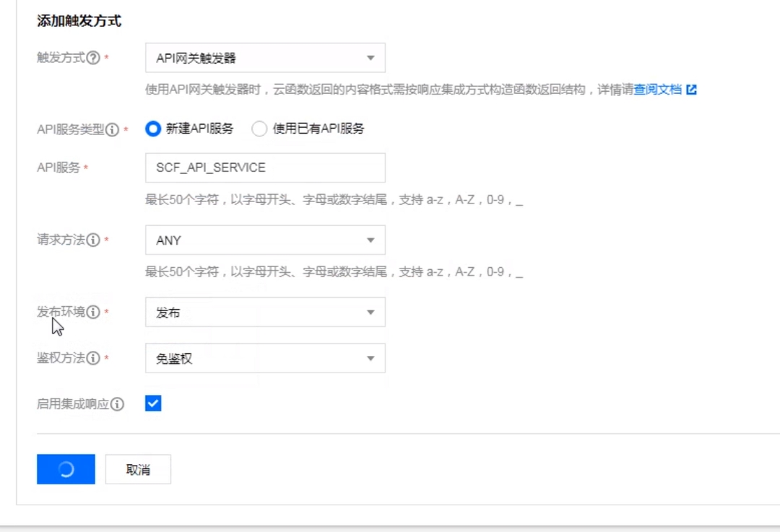The height and width of the screenshot is (532, 780).
Task: Click the 使用已有API服务 label text
Action: [318, 129]
